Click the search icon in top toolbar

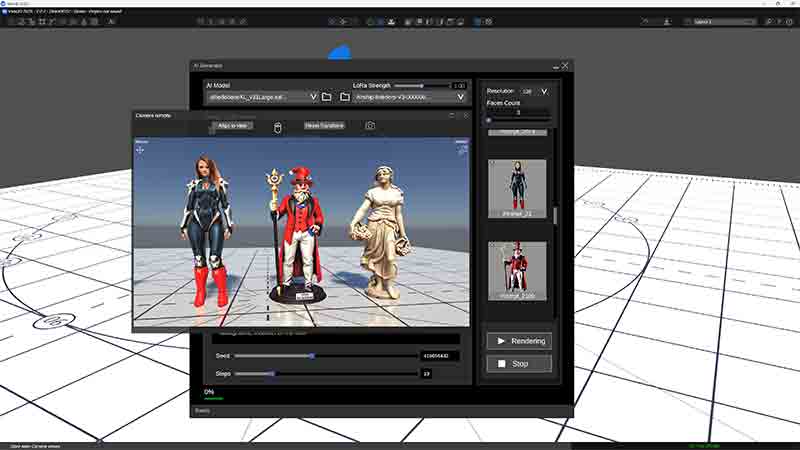pos(768,21)
